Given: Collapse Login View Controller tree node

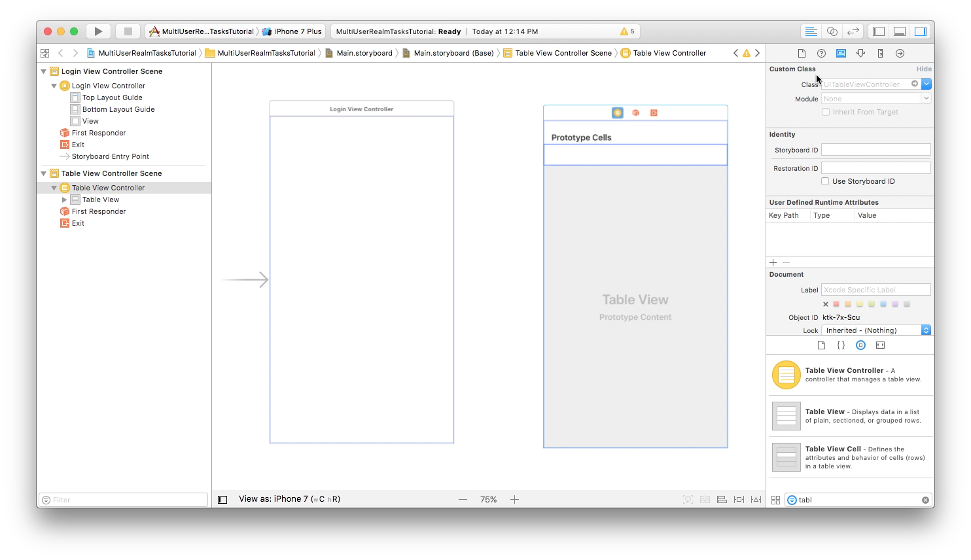Looking at the screenshot, I should pos(54,86).
